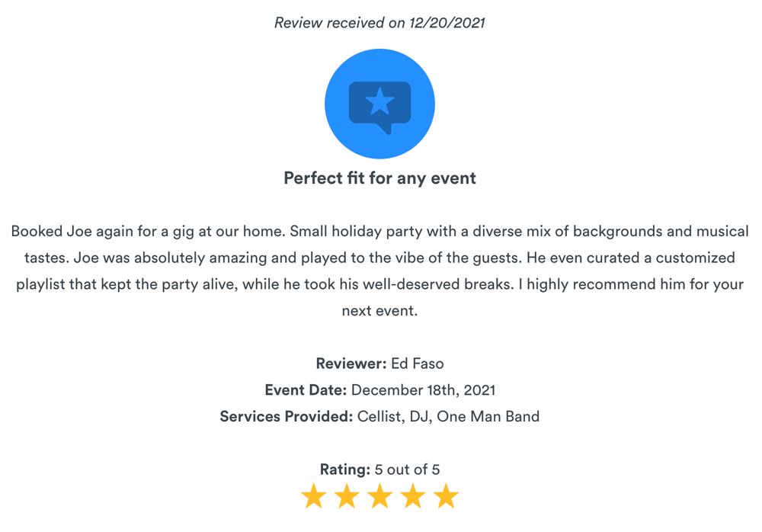The height and width of the screenshot is (532, 762).
Task: Click the third gold rating star
Action: (x=379, y=496)
